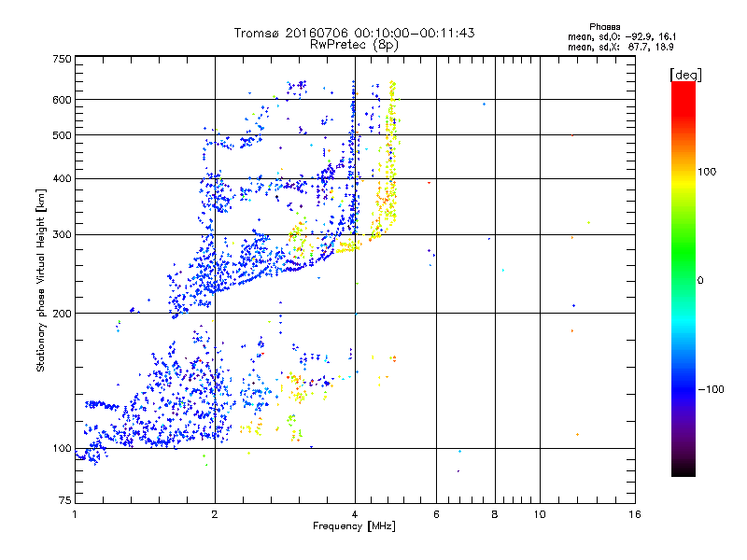The image size is (747, 560).
Task: Click the black bottom of the phase colorbar
Action: pos(684,471)
